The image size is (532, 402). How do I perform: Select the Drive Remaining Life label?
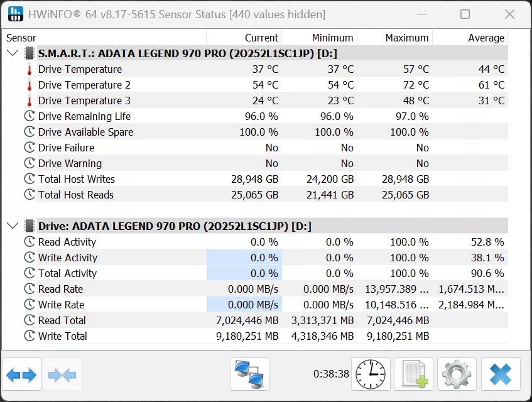pos(84,116)
